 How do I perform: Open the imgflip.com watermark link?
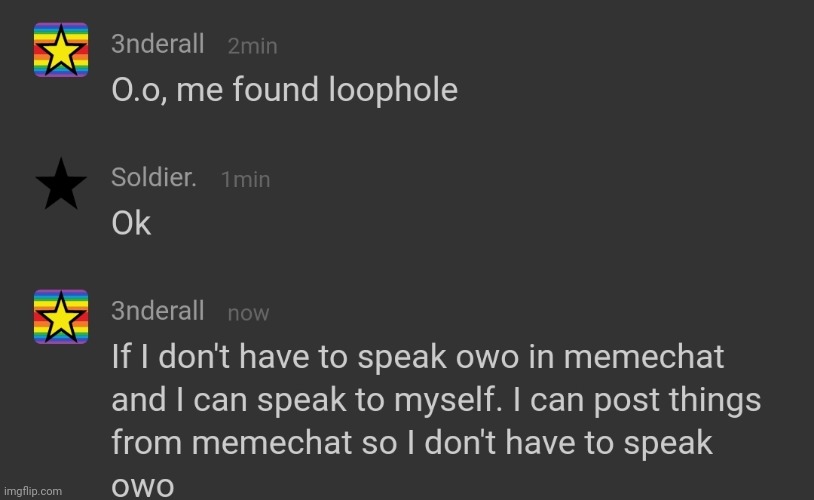pos(33,491)
